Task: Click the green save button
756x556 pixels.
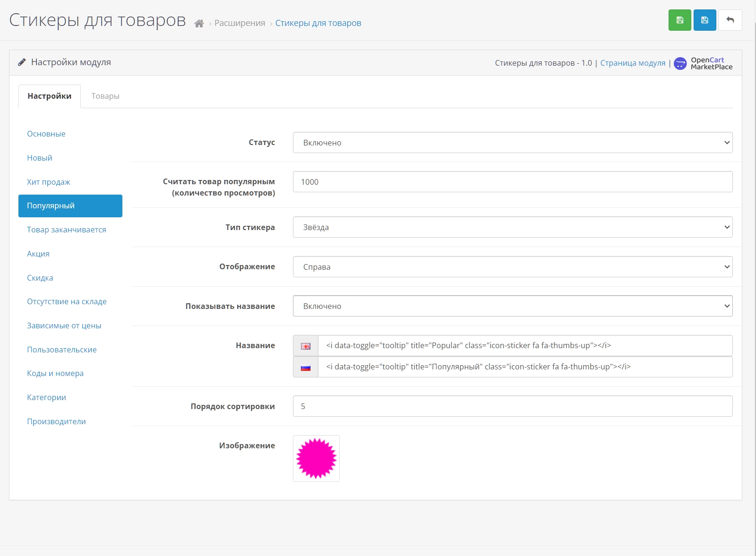Action: (679, 20)
